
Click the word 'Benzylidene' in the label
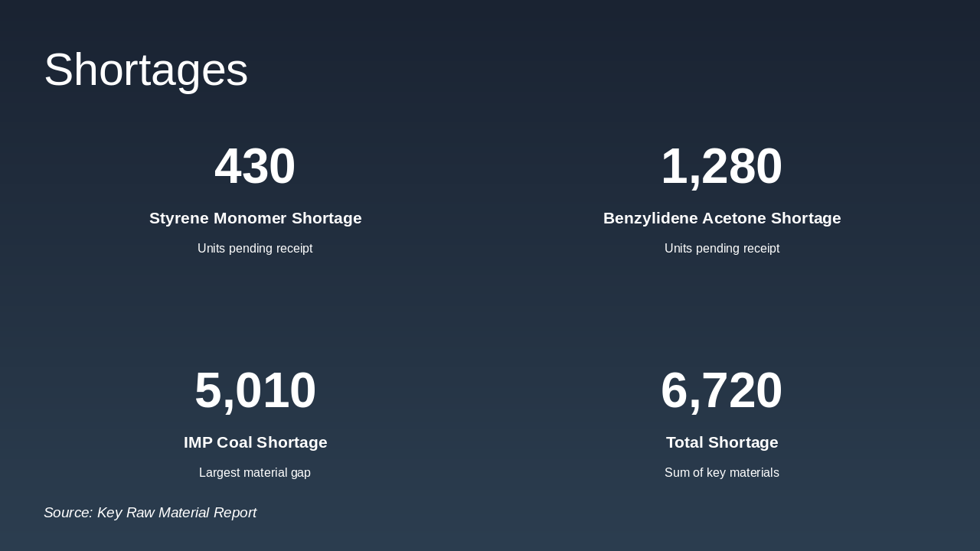649,218
